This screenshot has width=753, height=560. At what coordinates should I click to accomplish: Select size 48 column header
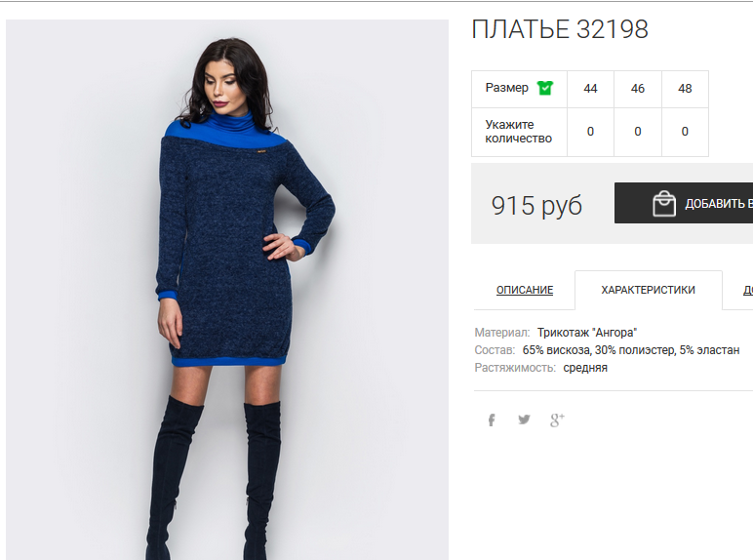685,89
